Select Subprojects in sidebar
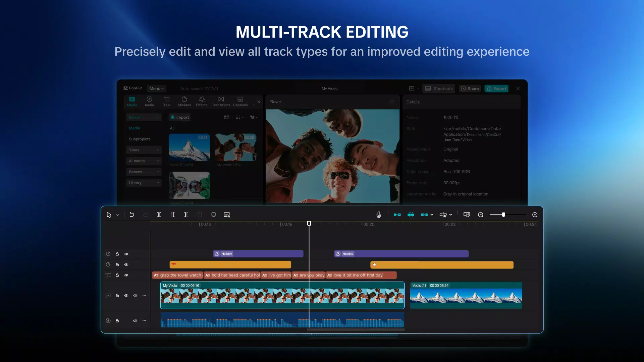Viewport: 644px width, 362px height. click(140, 139)
